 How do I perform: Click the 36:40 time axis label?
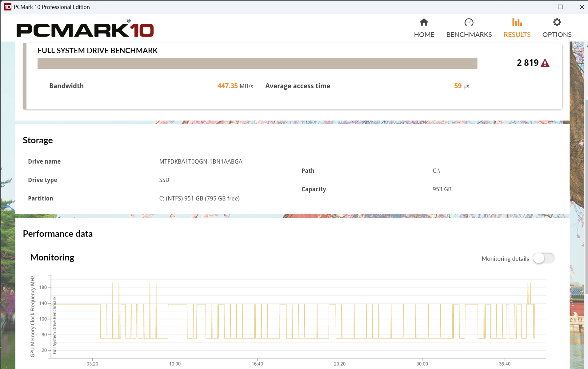coord(505,364)
